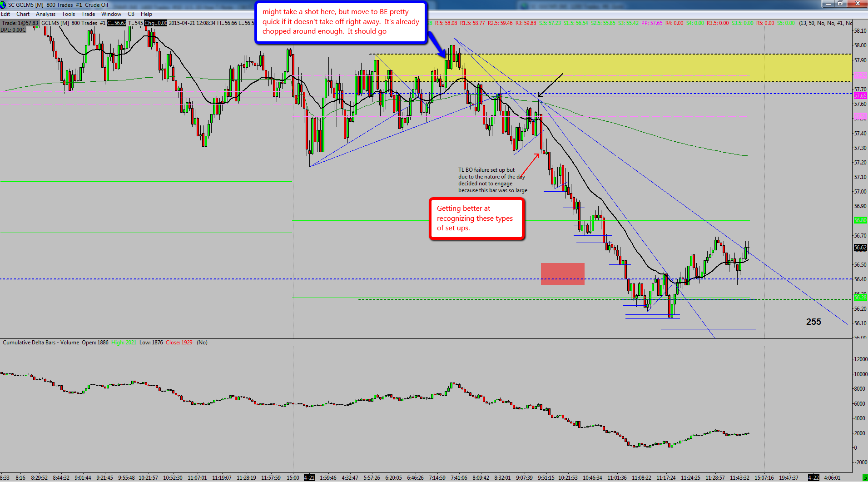The image size is (868, 482).
Task: Click the 'S3: 55.42' support value
Action: [629, 23]
